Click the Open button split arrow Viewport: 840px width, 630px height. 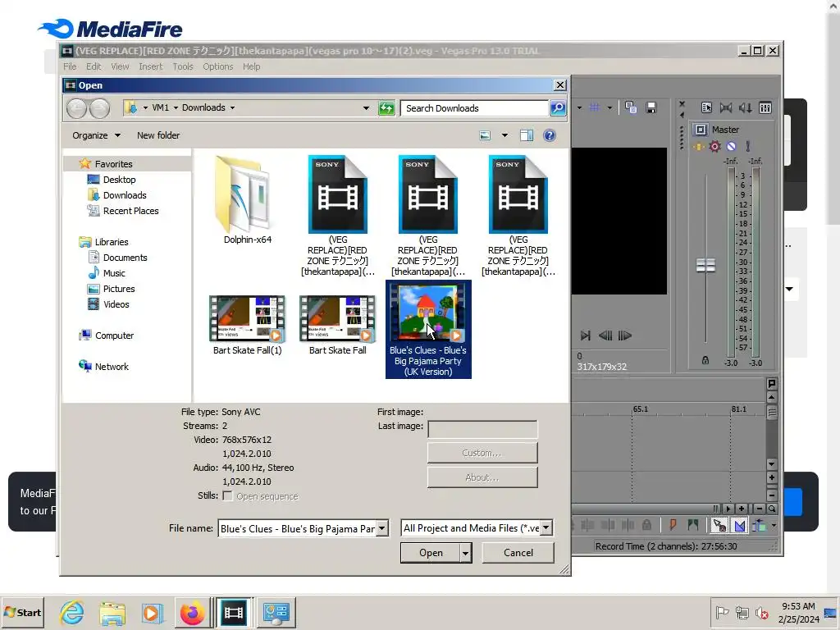coord(466,553)
